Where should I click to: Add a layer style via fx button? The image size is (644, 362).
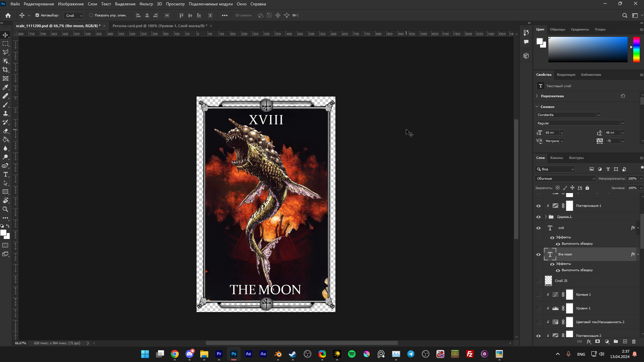pos(589,342)
